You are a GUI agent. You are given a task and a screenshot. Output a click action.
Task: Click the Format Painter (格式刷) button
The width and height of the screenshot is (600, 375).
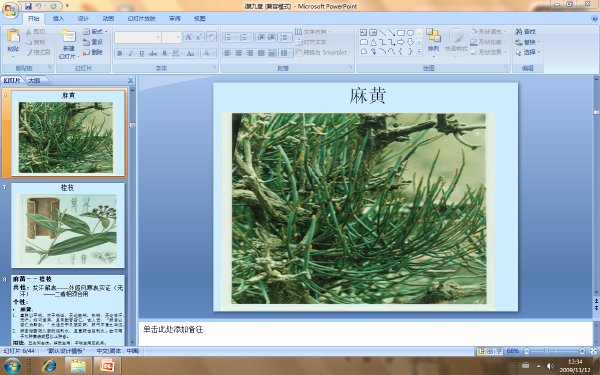pyautogui.click(x=38, y=52)
